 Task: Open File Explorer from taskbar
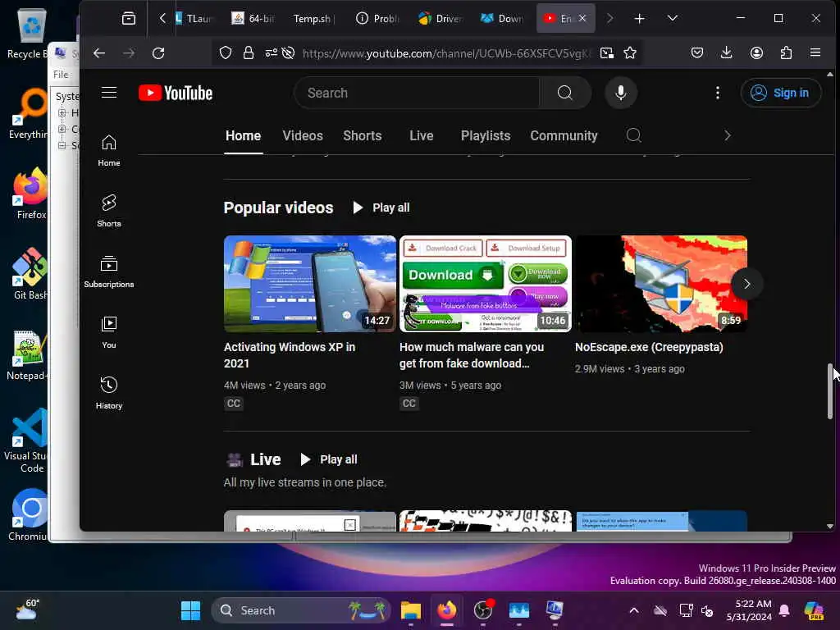[x=411, y=610]
